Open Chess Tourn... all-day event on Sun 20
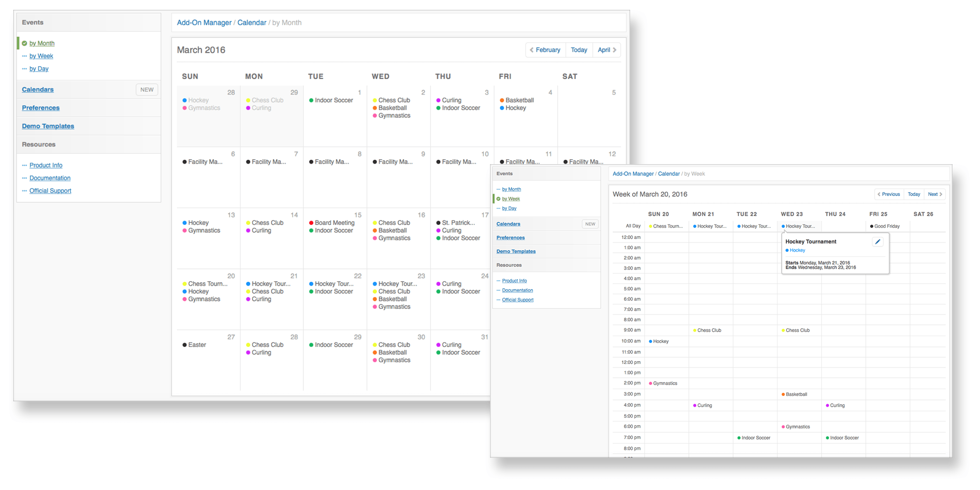 pos(665,226)
